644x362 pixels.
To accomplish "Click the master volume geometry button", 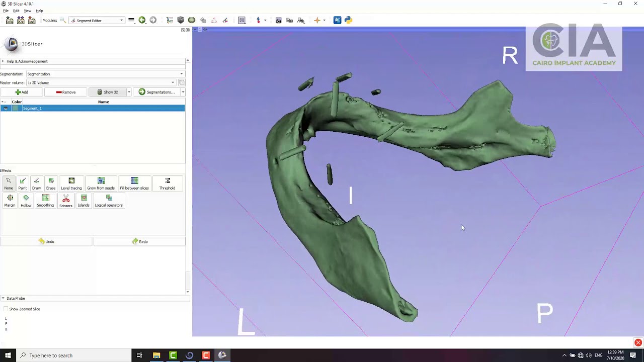I will click(182, 82).
